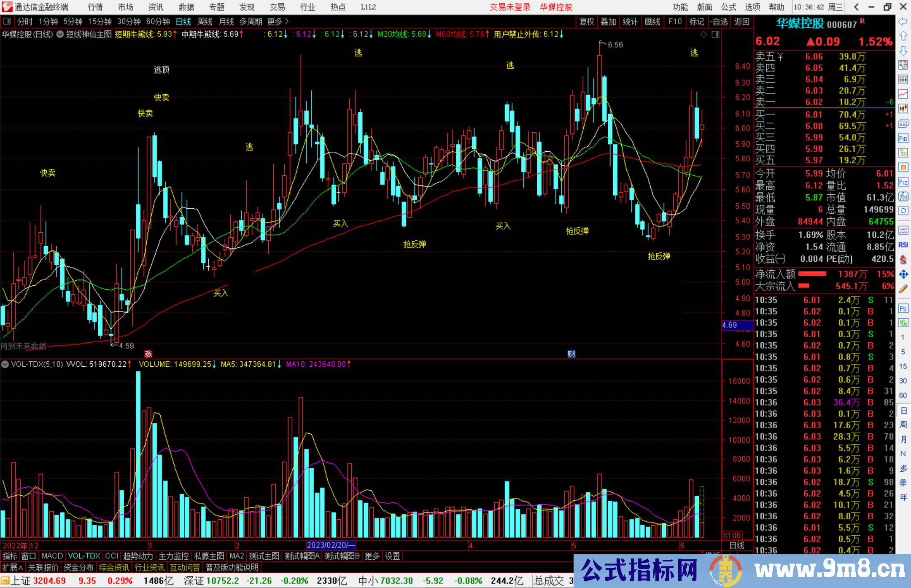Click the F12 trade icon in sidebar
The image size is (911, 588).
coord(903,182)
